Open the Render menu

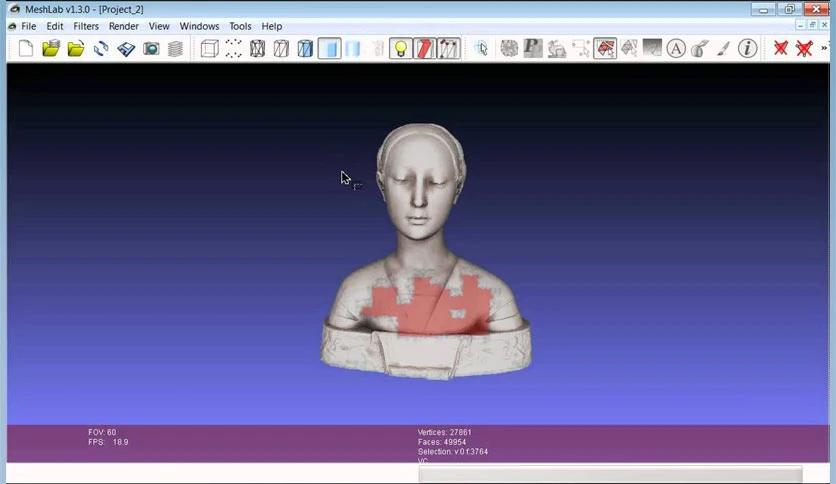point(124,26)
